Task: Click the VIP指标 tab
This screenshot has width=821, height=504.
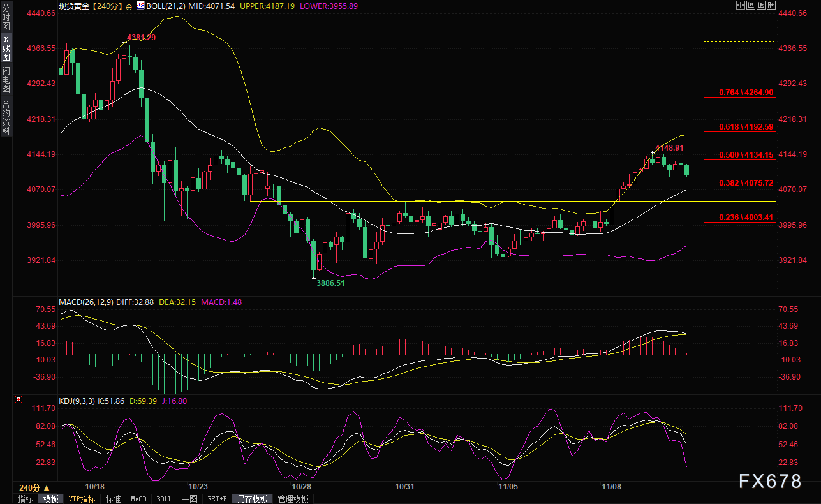Action: 82,499
